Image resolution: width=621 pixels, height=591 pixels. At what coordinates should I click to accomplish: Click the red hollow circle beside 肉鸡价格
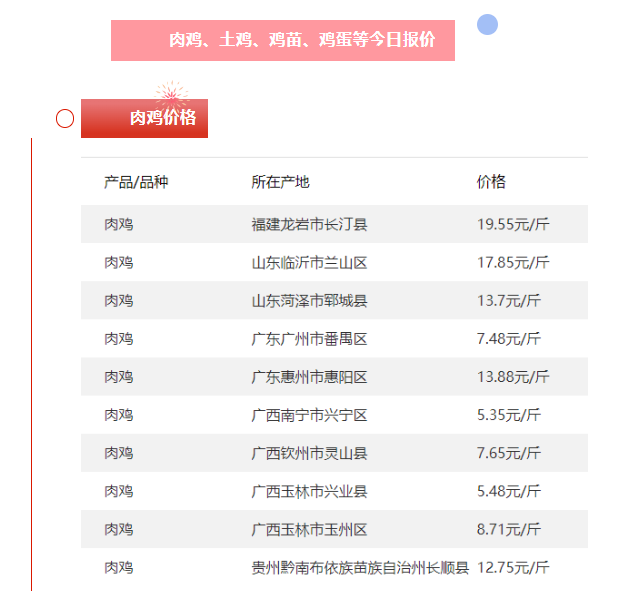click(65, 119)
